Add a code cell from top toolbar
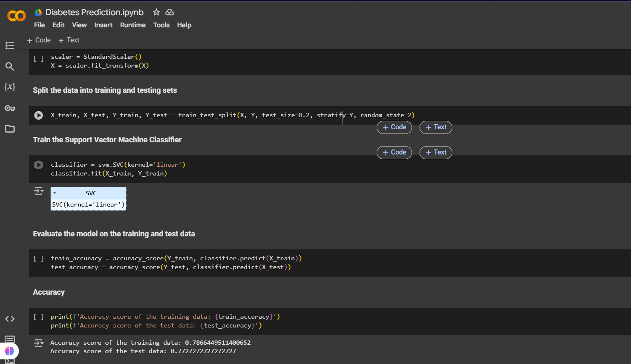Screen dimensions: 631x364 click(x=39, y=40)
